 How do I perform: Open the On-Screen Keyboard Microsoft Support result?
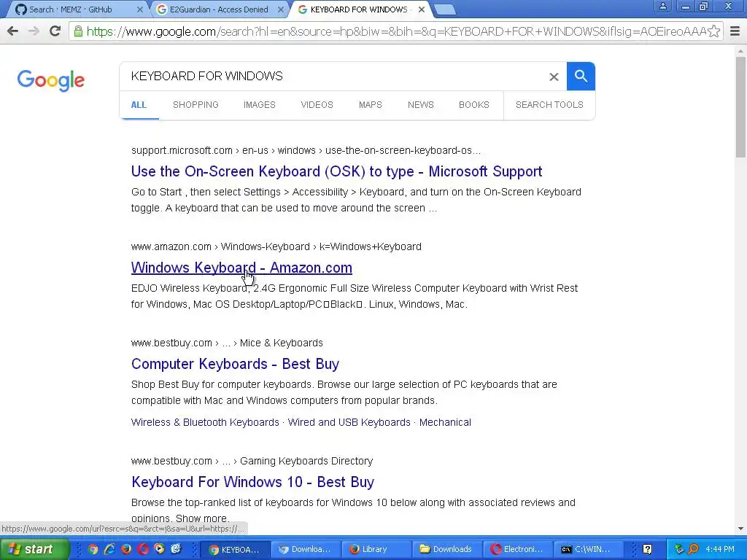coord(337,171)
